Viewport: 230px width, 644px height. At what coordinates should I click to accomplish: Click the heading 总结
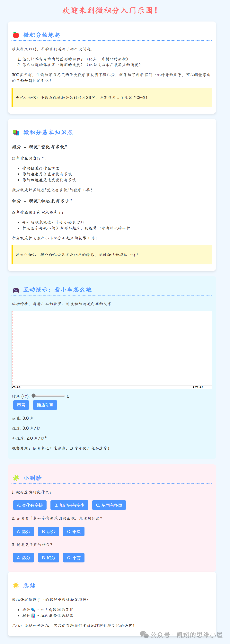pos(29,585)
